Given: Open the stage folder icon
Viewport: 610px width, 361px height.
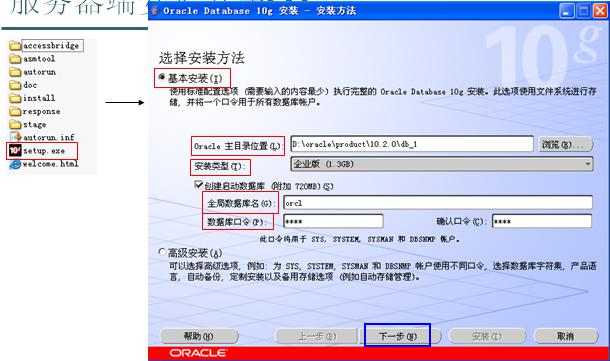Looking at the screenshot, I should [15, 124].
